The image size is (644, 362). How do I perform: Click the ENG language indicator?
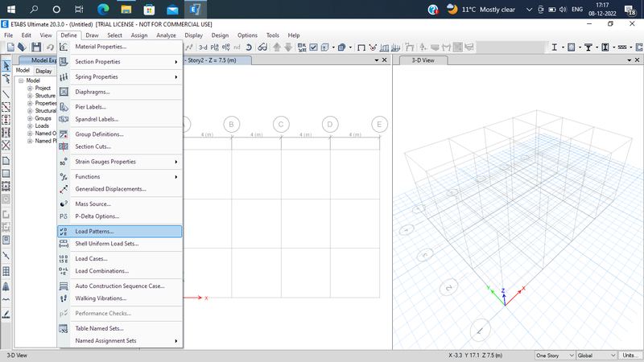tap(577, 9)
